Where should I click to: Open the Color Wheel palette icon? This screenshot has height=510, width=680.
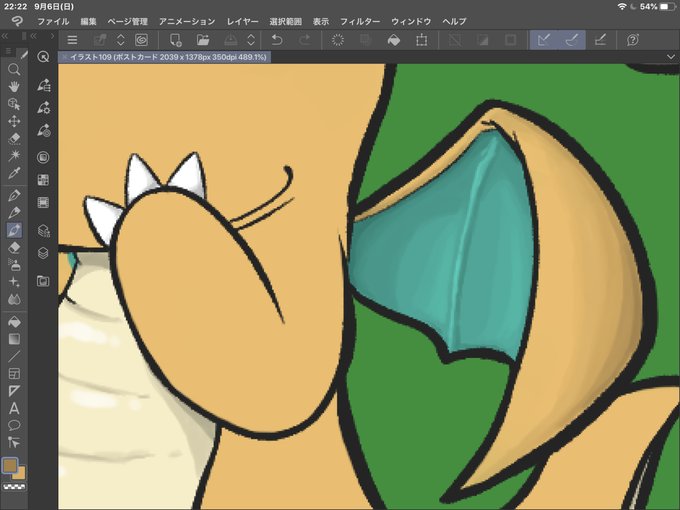pos(43,157)
